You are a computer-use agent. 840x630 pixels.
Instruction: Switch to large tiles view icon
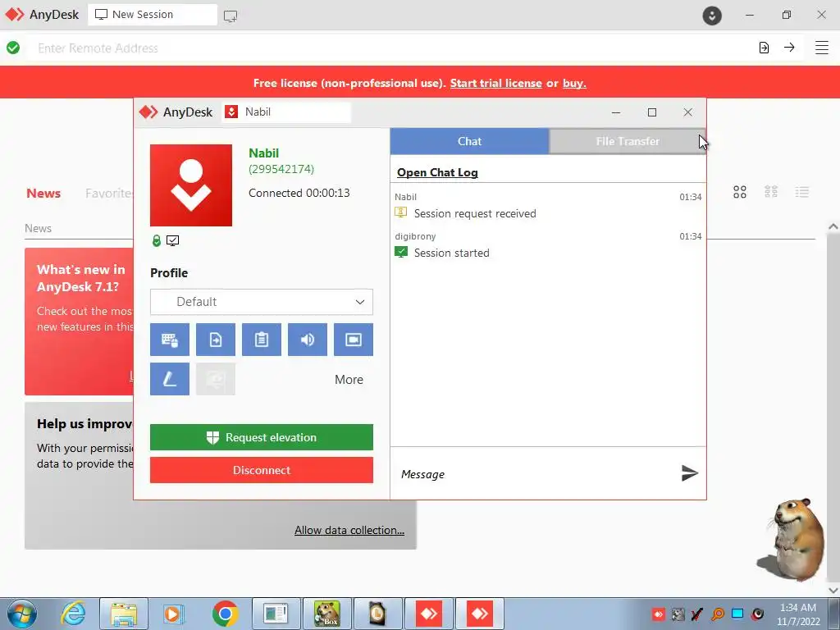tap(740, 192)
